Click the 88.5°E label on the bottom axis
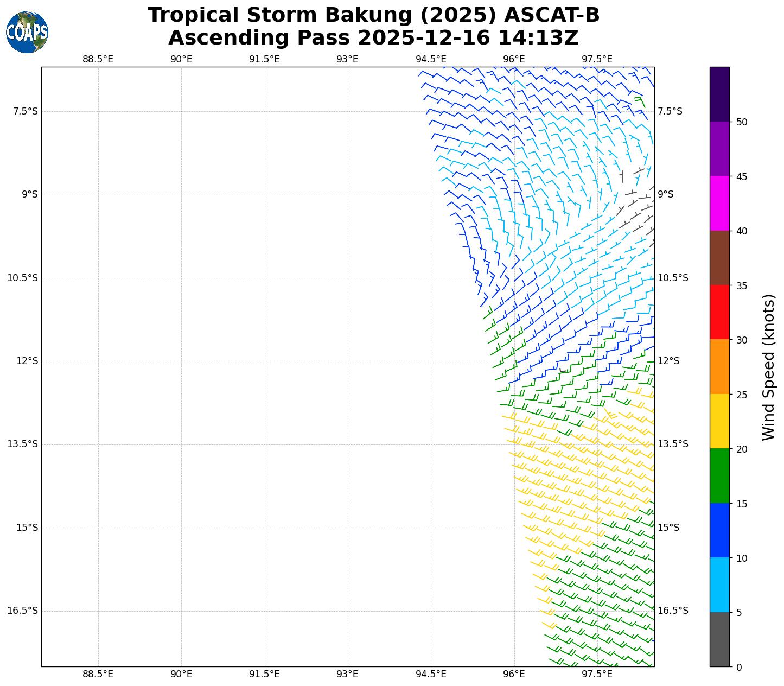The width and height of the screenshot is (784, 686). (x=98, y=674)
